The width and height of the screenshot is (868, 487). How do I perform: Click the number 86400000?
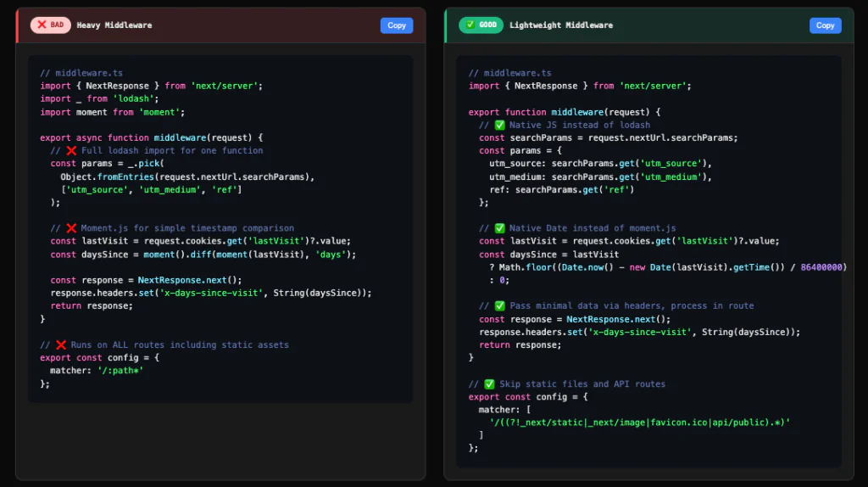821,267
